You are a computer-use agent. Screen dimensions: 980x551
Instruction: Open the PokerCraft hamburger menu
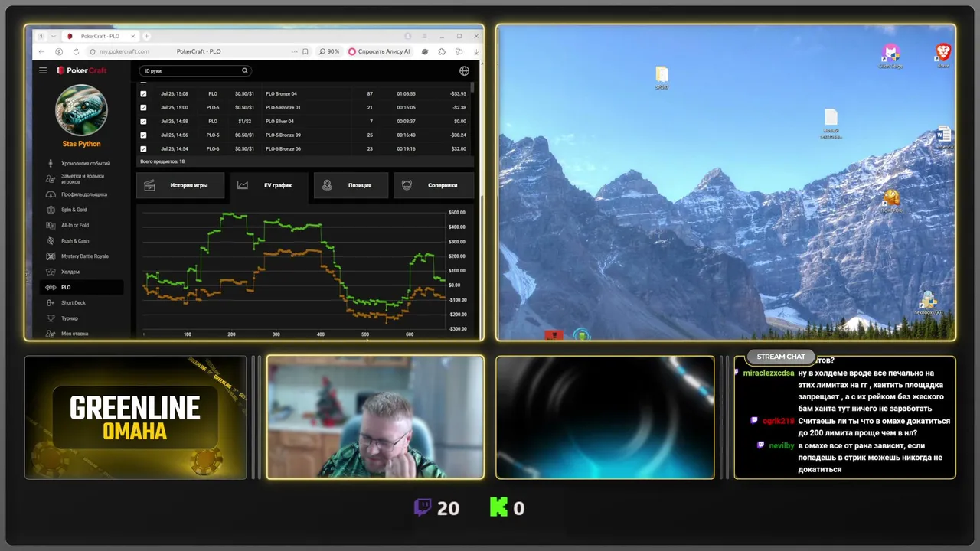(43, 70)
